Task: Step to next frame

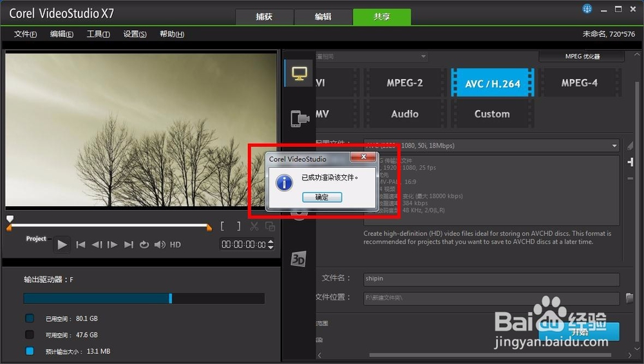Action: (112, 245)
